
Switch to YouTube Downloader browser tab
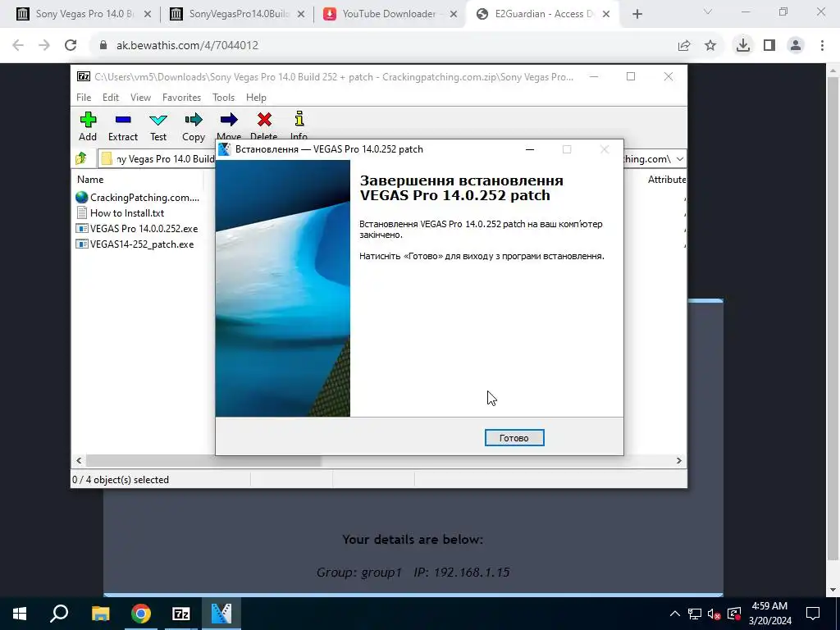click(391, 14)
